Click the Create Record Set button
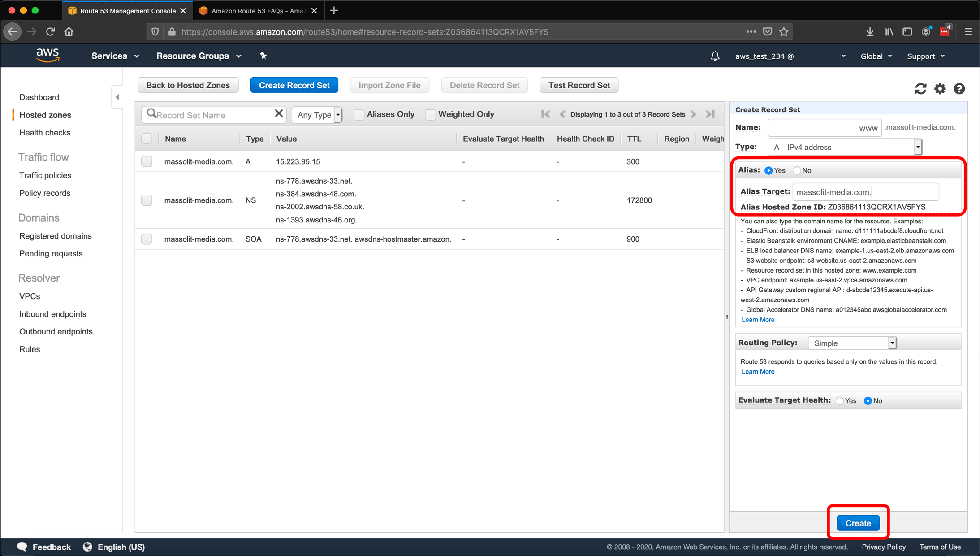 [x=294, y=85]
